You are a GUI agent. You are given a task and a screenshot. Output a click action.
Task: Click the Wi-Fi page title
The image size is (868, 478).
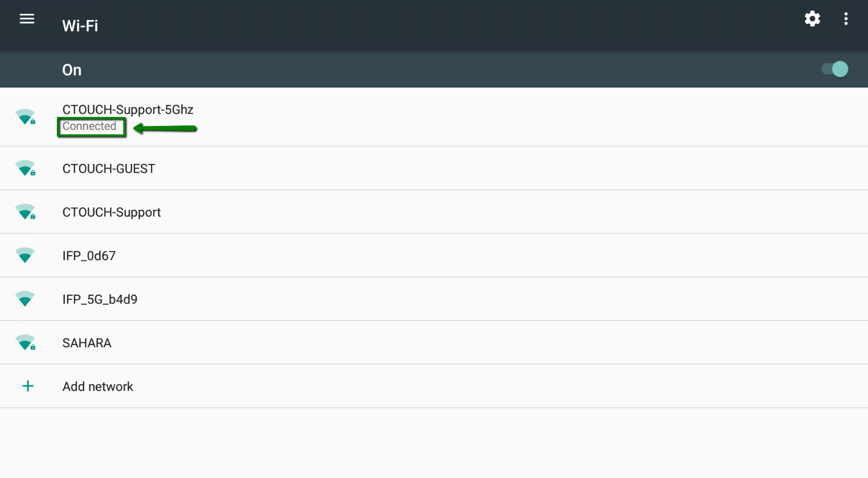[80, 26]
